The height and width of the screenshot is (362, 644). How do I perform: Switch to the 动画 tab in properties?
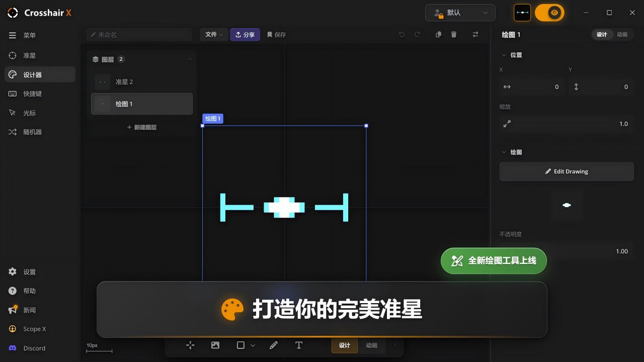click(622, 35)
